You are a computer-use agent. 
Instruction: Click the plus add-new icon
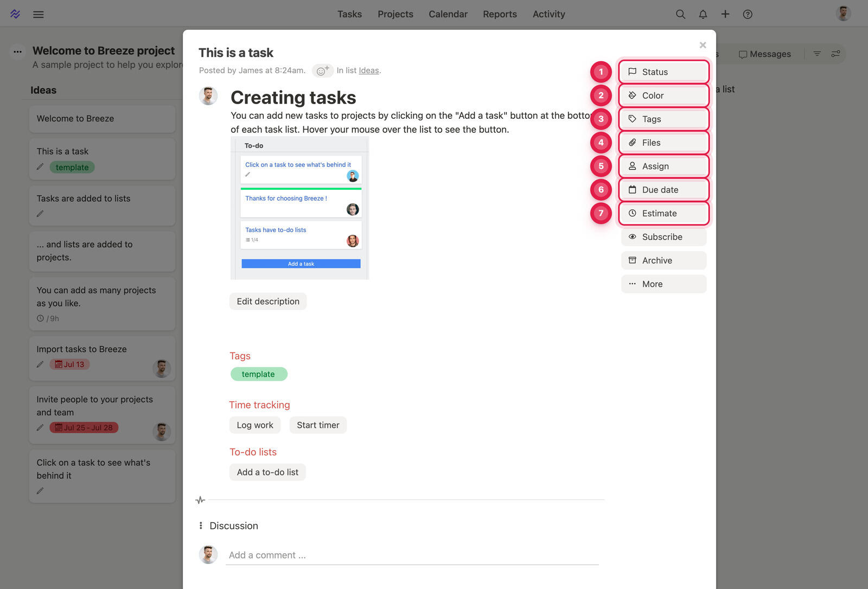[725, 14]
